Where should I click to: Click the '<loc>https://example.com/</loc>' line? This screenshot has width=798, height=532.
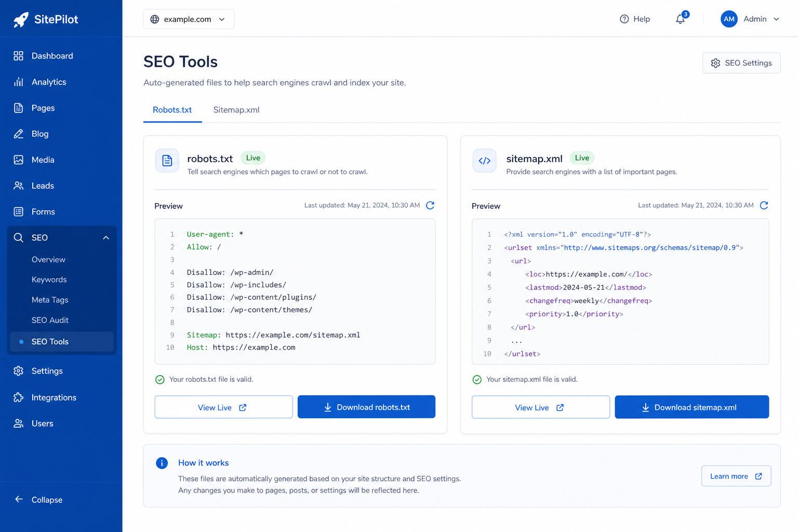coord(589,274)
